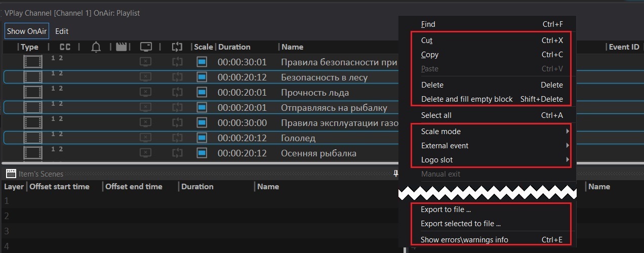Select the row named Отправляясь на рыбалку
644x253 pixels.
[200, 108]
